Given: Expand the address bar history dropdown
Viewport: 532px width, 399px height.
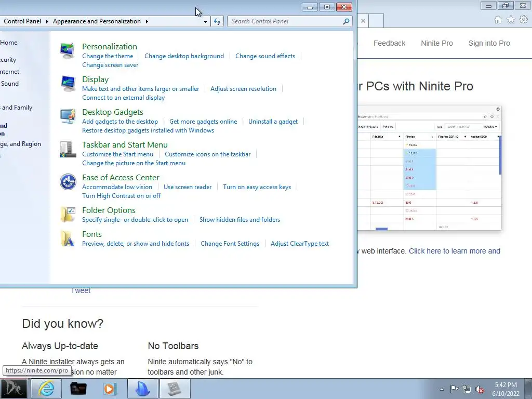Looking at the screenshot, I should [x=205, y=21].
